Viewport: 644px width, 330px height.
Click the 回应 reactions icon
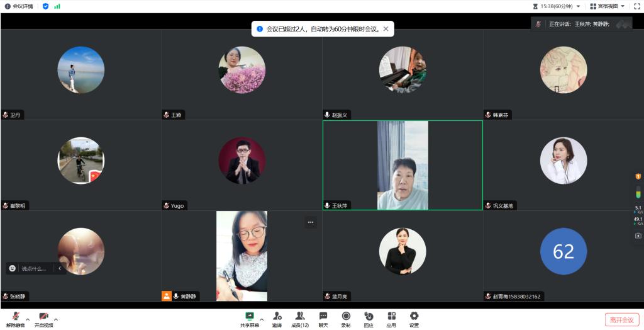point(369,317)
